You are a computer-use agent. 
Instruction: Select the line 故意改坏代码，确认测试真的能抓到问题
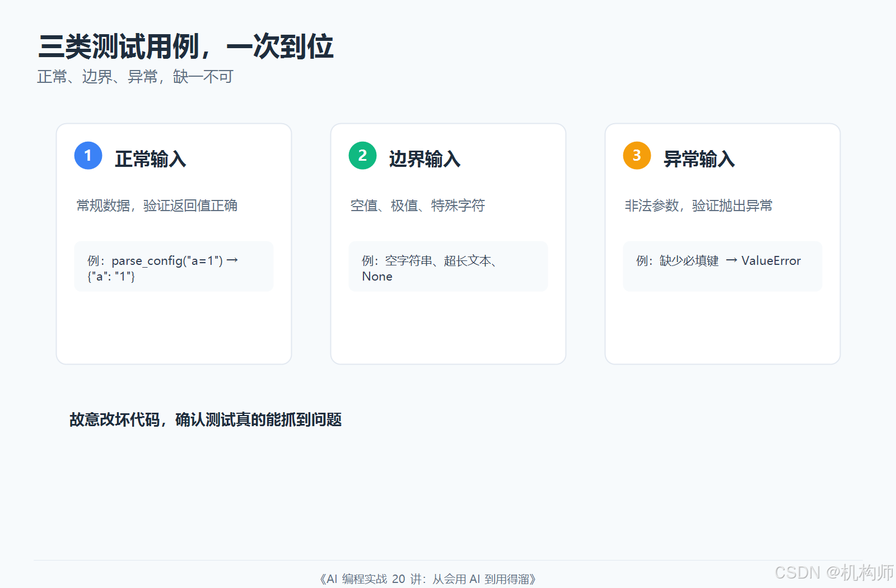click(206, 419)
